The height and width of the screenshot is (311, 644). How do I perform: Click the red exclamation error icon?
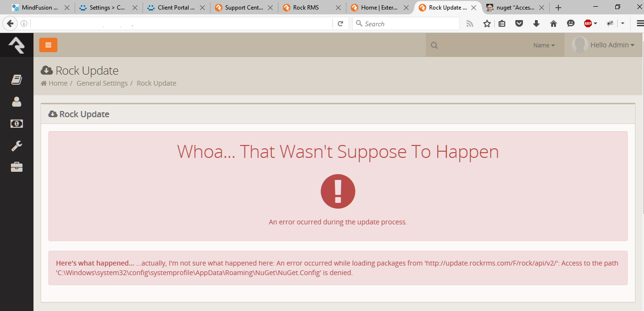click(338, 191)
